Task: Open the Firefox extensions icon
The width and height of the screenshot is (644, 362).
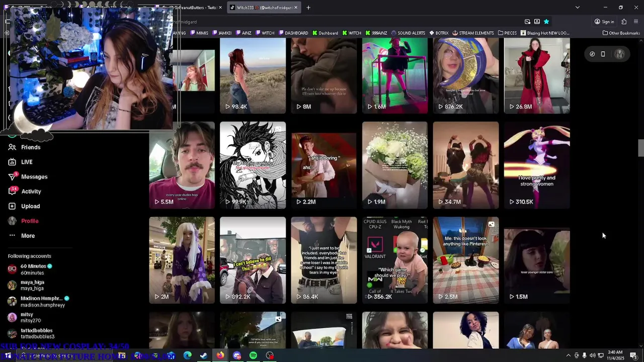Action: pos(624,22)
